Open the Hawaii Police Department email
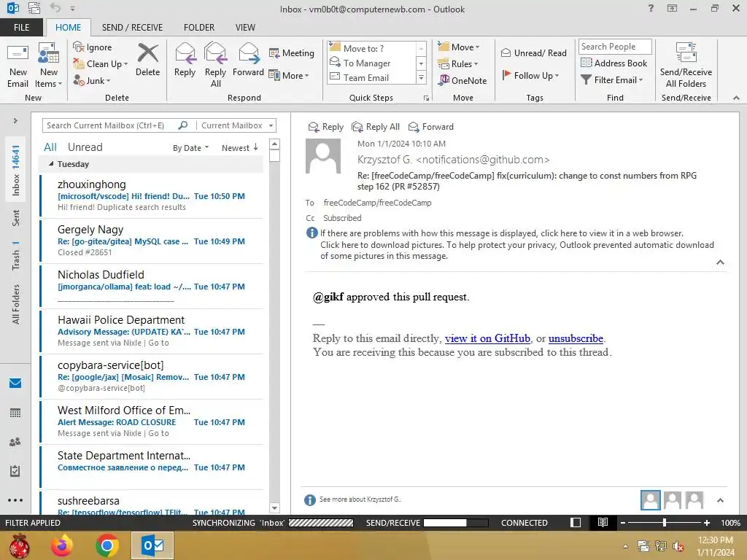 tap(152, 331)
